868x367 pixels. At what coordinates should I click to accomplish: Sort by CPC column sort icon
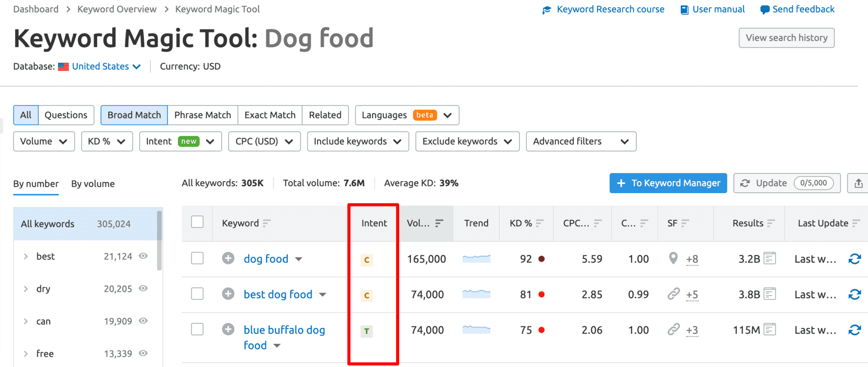pyautogui.click(x=598, y=223)
